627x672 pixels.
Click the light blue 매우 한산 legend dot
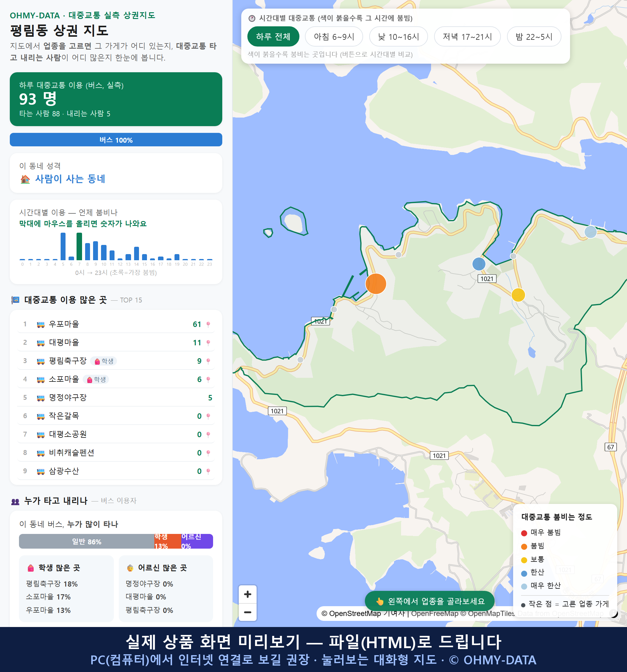[524, 587]
